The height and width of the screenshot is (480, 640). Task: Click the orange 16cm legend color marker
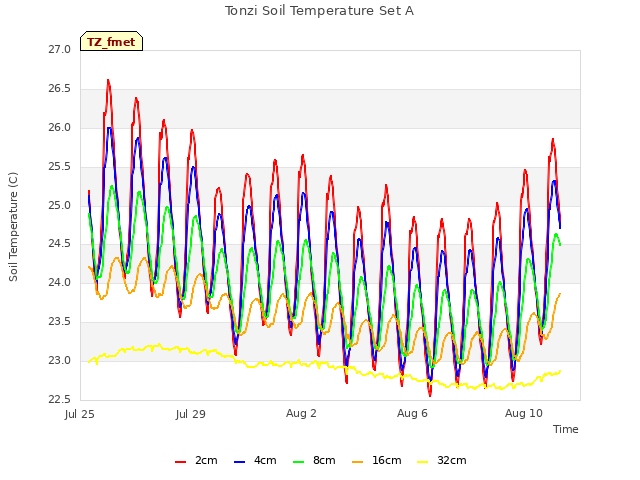pyautogui.click(x=358, y=462)
